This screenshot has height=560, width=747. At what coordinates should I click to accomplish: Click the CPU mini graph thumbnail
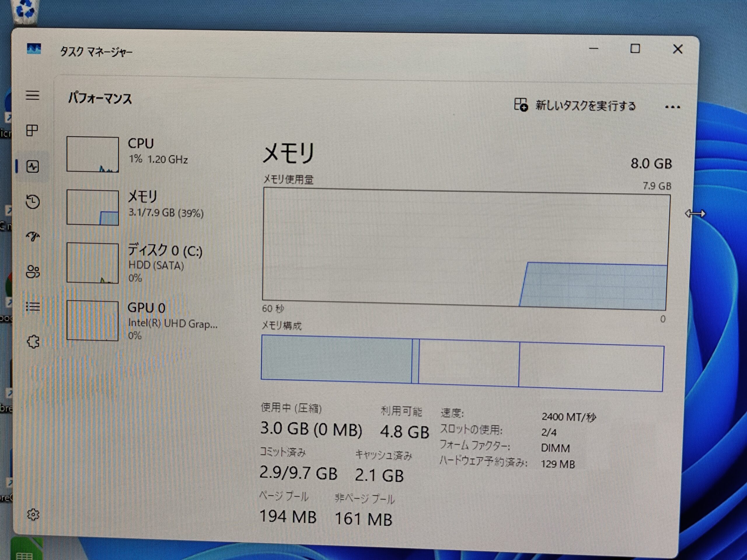click(92, 154)
